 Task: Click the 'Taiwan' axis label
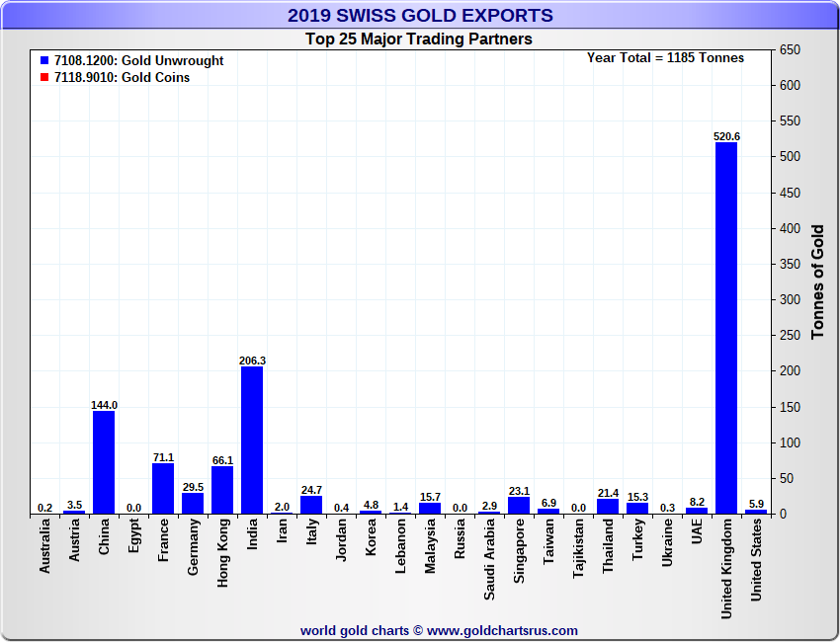[548, 541]
